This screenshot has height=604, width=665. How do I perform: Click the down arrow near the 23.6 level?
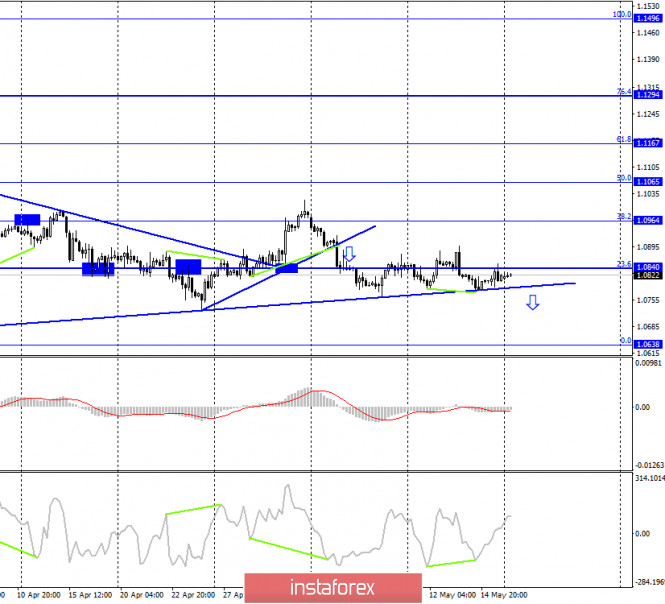pyautogui.click(x=349, y=254)
